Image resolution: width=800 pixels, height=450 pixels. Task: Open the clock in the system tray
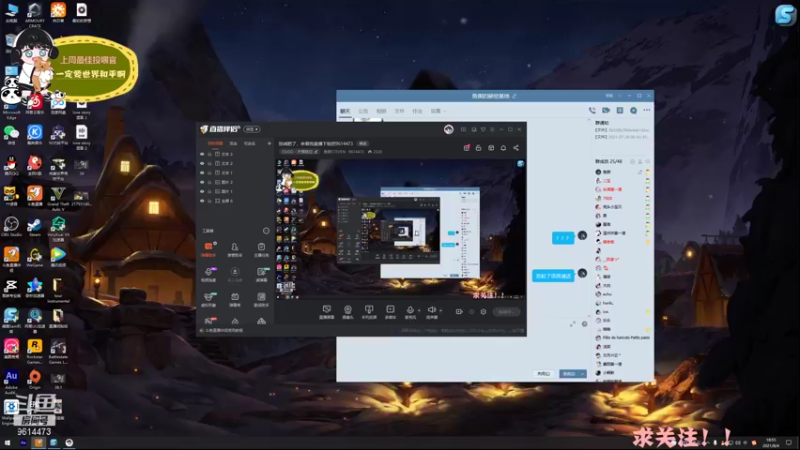[770, 442]
